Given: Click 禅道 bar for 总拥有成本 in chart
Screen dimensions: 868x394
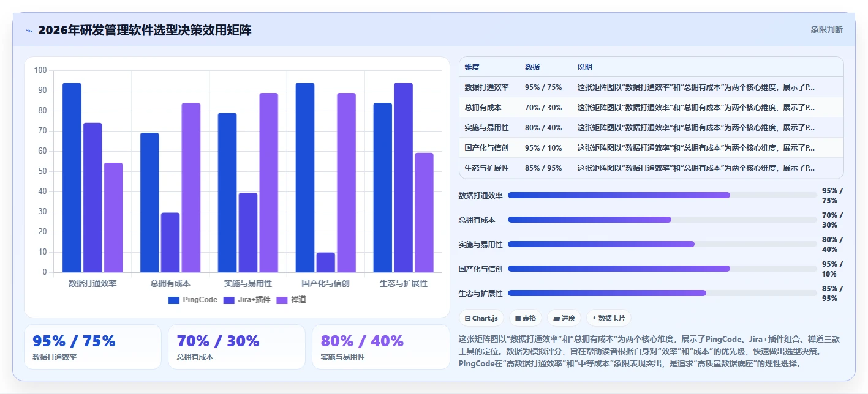Looking at the screenshot, I should point(191,188).
